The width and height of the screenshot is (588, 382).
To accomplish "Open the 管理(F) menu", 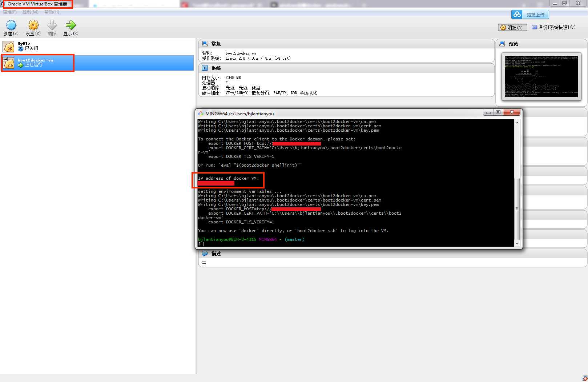I will tap(10, 12).
